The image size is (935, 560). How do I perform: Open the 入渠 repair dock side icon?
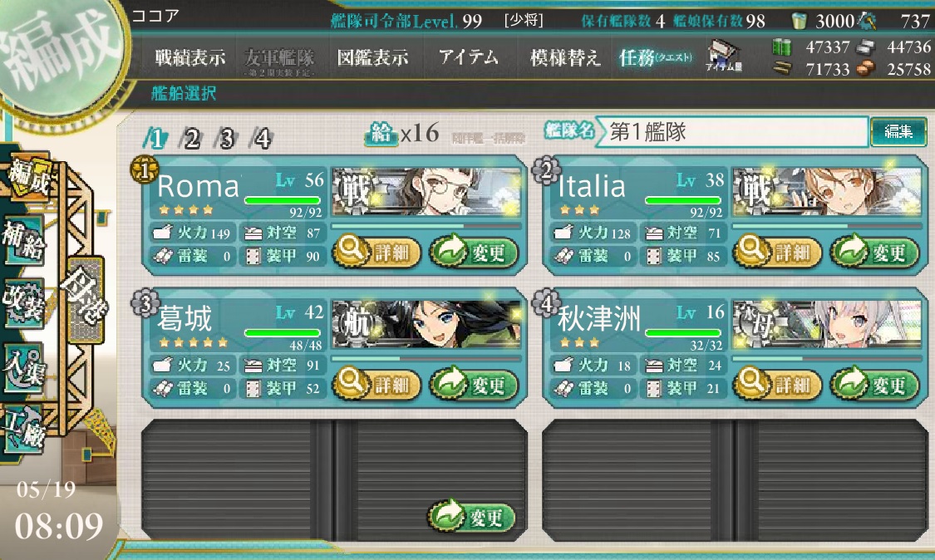point(24,367)
